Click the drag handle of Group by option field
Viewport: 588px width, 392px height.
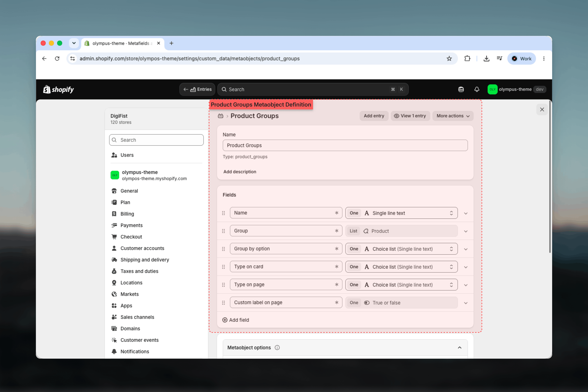click(223, 249)
